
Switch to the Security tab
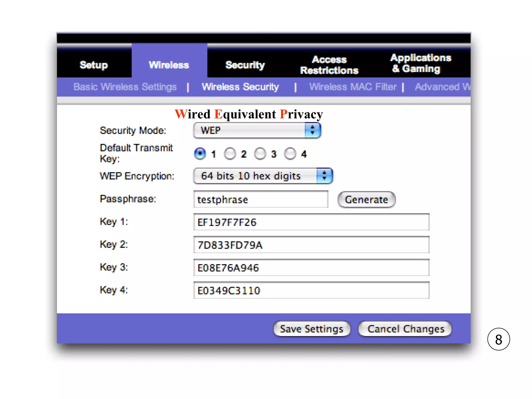click(x=245, y=65)
